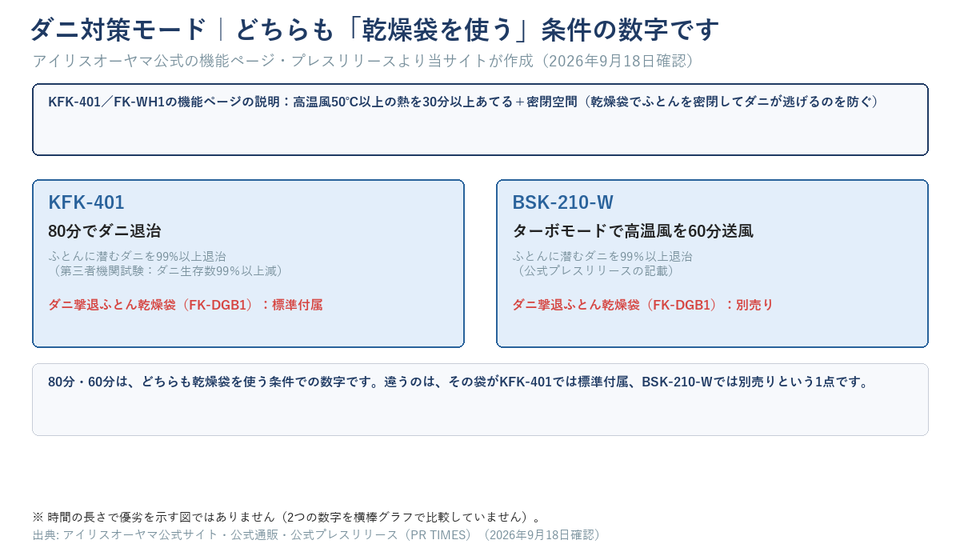Click the text '80分でダニ退治'
The image size is (960, 560).
[x=105, y=231]
